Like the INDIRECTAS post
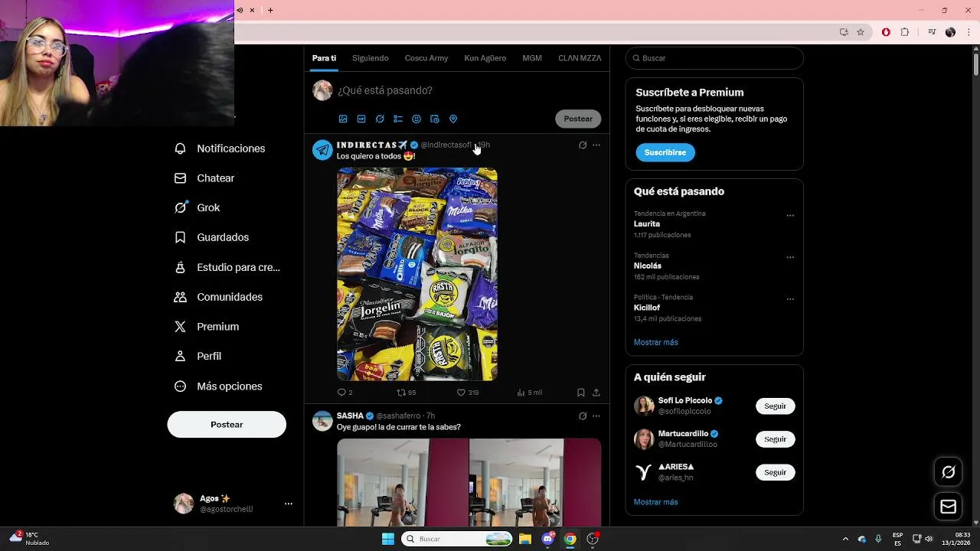The image size is (980, 551). coord(467,393)
